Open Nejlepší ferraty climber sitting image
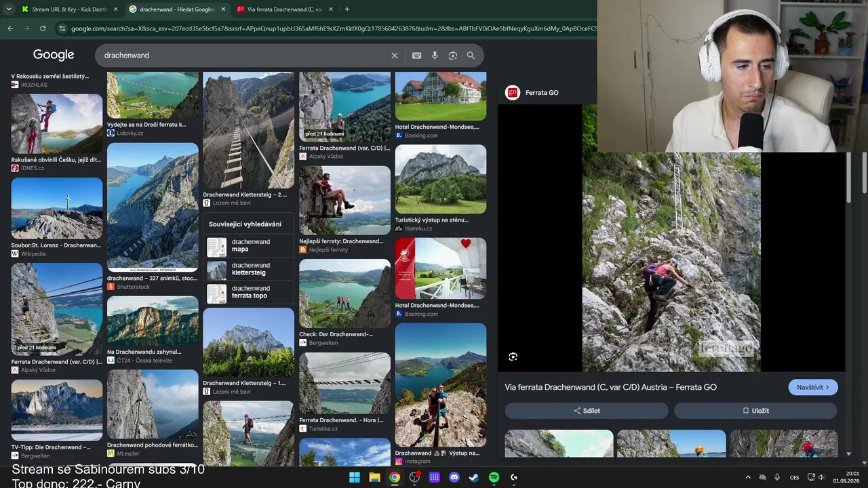The width and height of the screenshot is (868, 488). 344,200
